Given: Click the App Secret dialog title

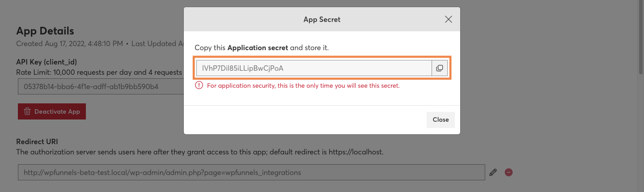Looking at the screenshot, I should (322, 19).
